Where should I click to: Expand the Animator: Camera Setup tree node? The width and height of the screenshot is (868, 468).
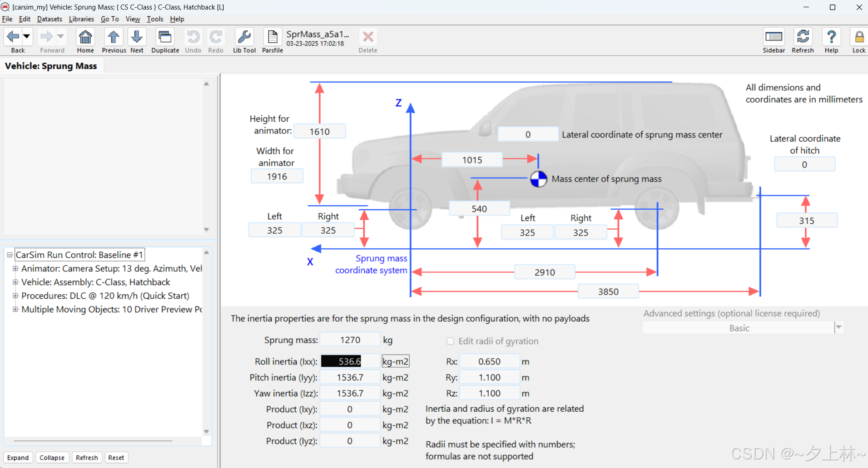point(15,268)
